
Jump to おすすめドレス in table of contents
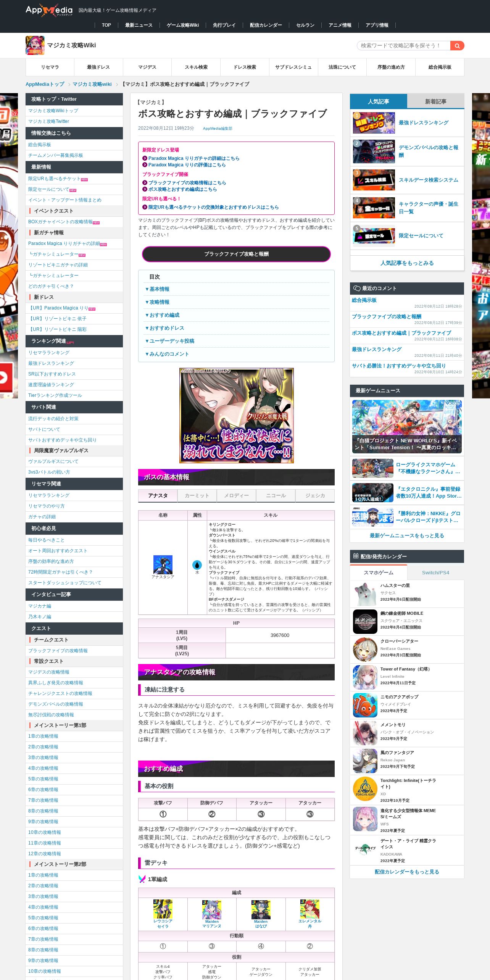pos(164,328)
